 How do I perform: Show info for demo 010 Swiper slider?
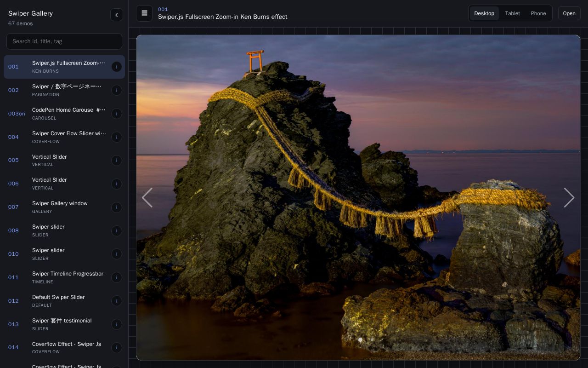[117, 254]
